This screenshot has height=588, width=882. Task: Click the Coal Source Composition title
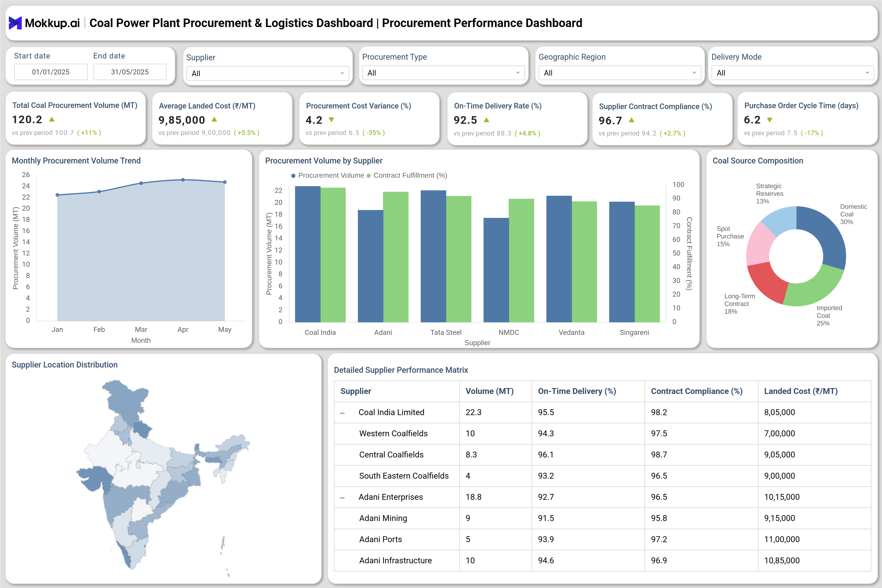tap(758, 161)
